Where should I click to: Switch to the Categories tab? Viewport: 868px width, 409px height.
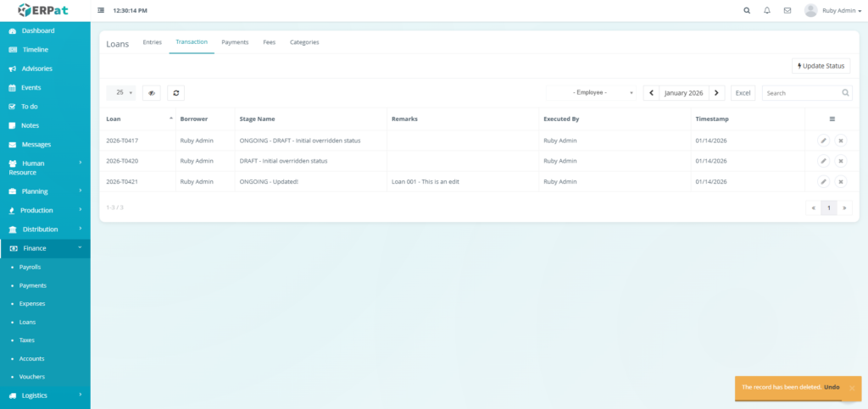[304, 42]
